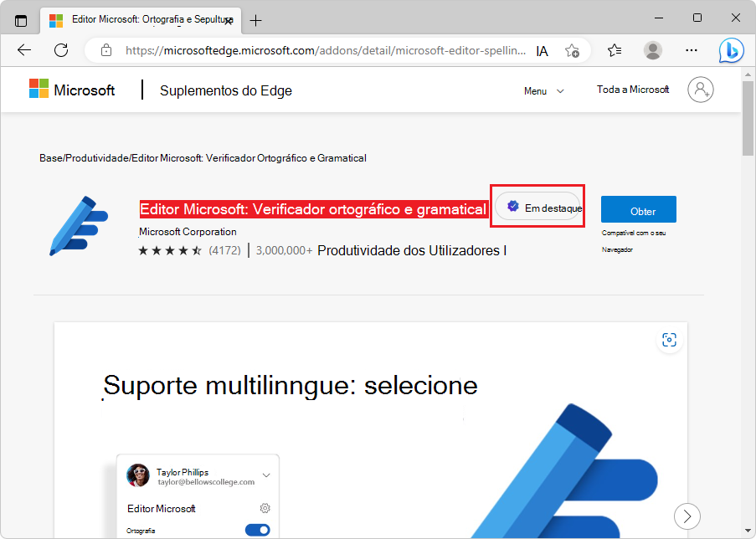Click Obter to install the extension
756x539 pixels.
tap(638, 210)
